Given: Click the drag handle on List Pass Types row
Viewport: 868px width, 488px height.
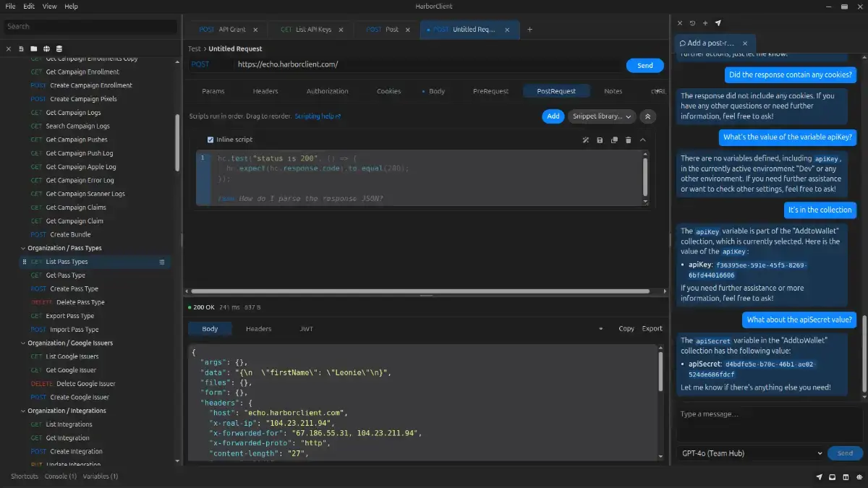Looking at the screenshot, I should pyautogui.click(x=25, y=262).
